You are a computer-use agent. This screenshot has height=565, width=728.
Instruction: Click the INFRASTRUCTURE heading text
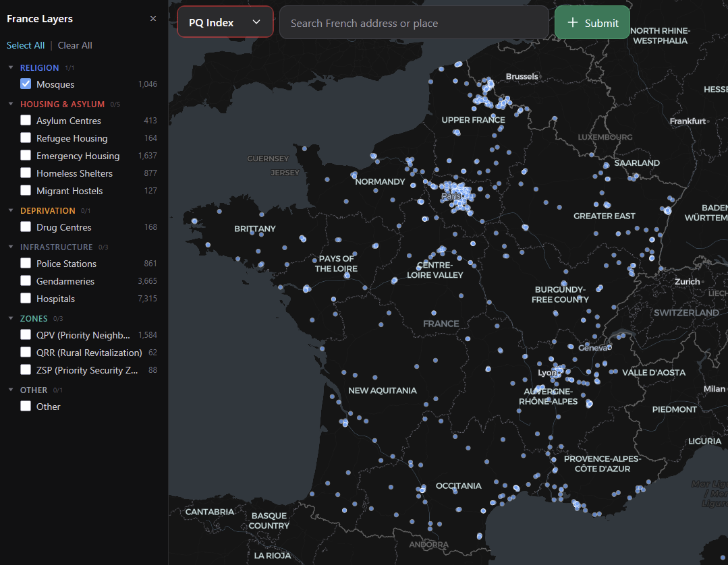coord(56,247)
